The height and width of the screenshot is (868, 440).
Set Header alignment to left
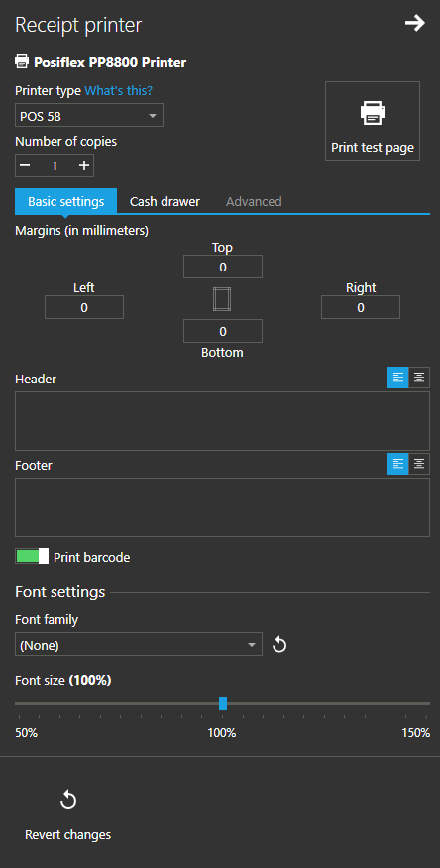tap(398, 378)
